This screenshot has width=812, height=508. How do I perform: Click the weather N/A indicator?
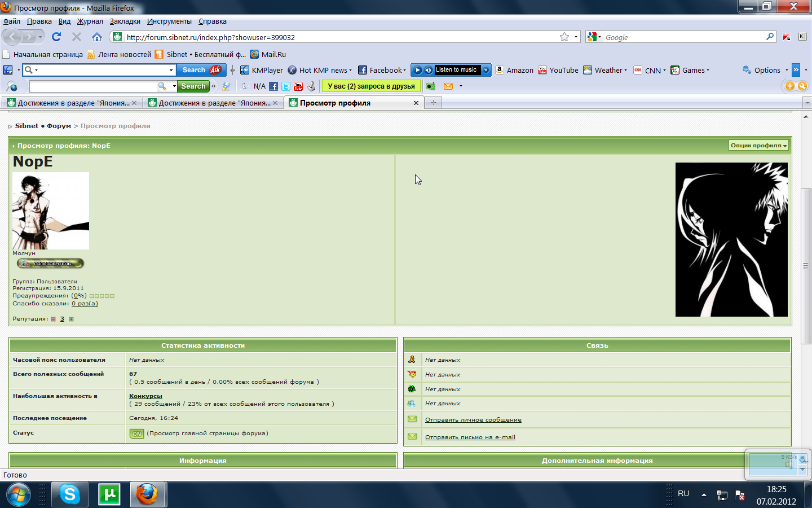[x=259, y=86]
